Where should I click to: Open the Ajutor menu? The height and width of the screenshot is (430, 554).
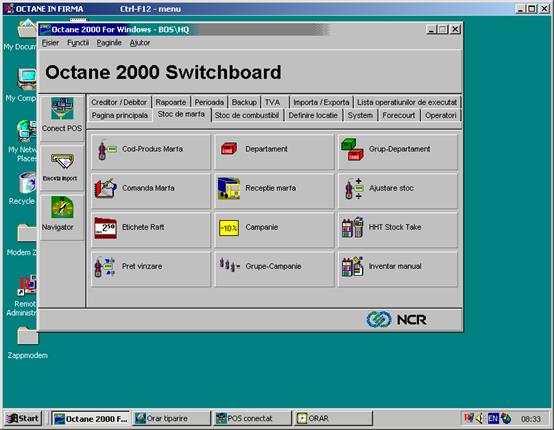140,43
